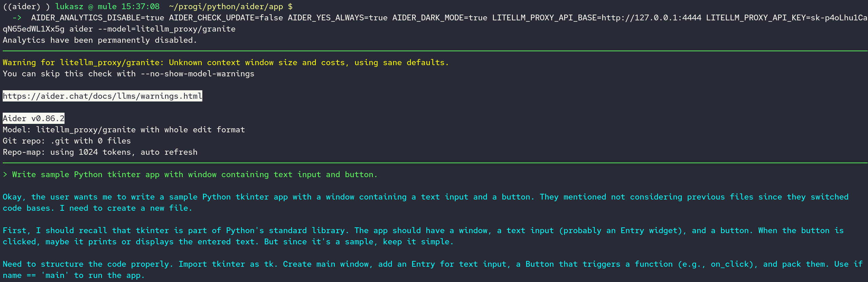Click the (aider) virtualenv indicator in prompt
Viewport: 868px width, 282px height.
click(x=24, y=6)
